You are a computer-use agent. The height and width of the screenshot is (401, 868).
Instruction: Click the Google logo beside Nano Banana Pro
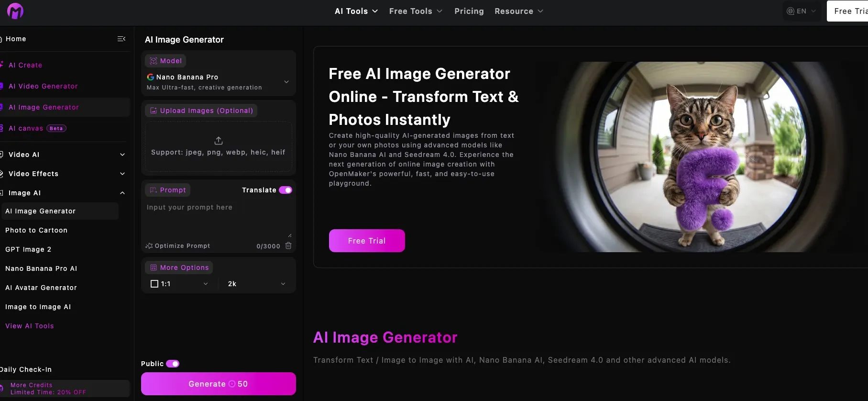click(x=150, y=77)
